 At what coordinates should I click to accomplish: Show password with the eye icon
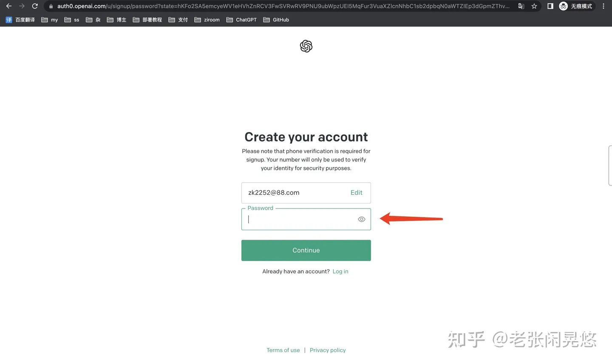(362, 219)
